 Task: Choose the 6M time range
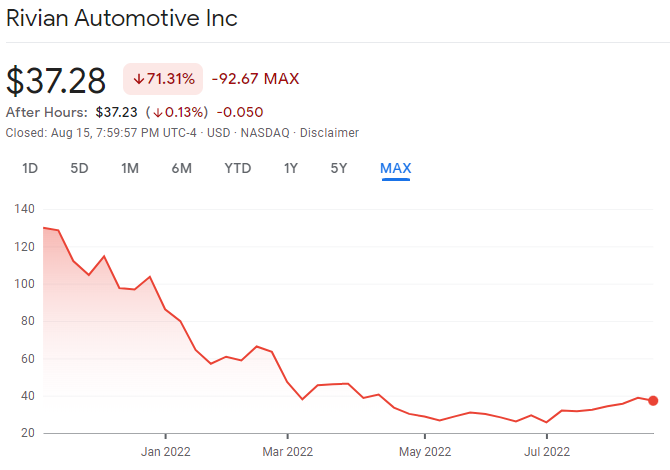181,168
